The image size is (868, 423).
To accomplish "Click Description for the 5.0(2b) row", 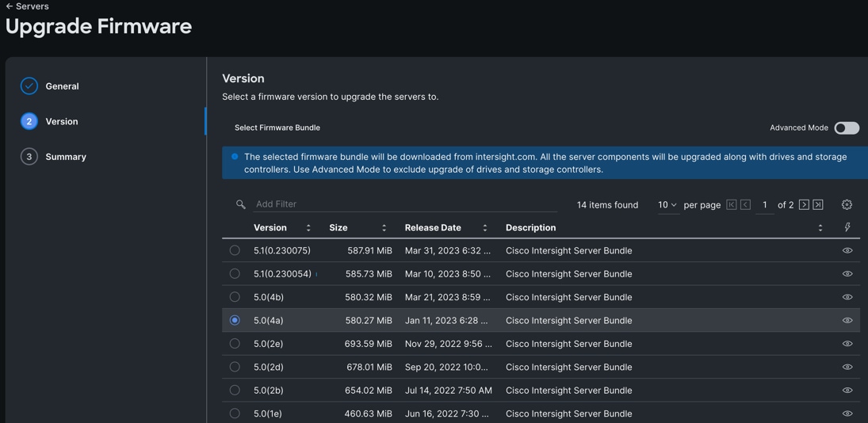I will (569, 390).
